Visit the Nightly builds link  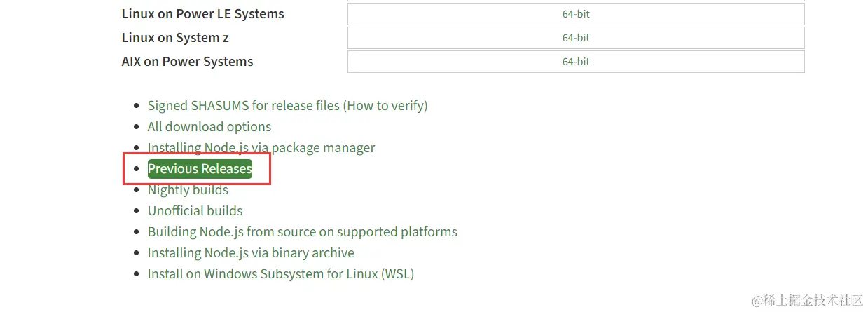[188, 190]
